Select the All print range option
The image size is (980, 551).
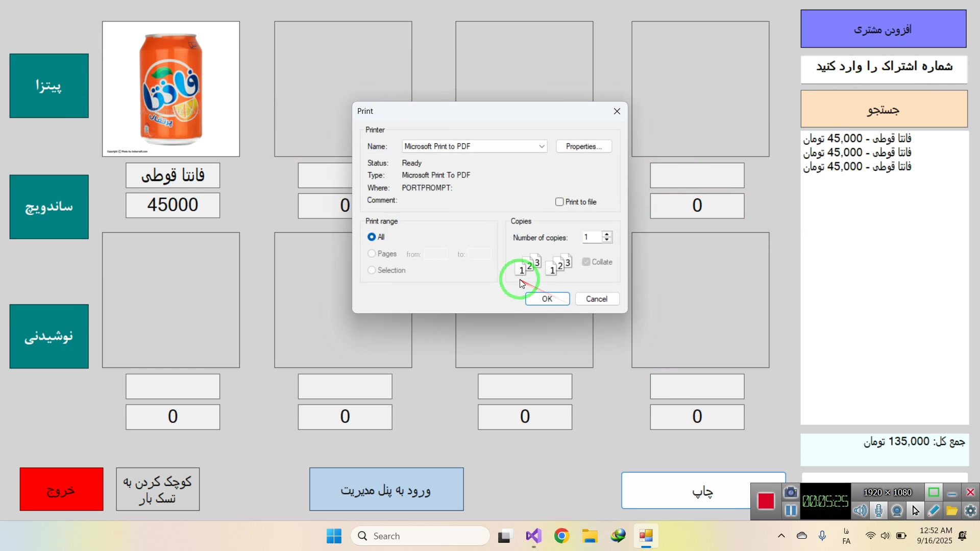click(372, 237)
